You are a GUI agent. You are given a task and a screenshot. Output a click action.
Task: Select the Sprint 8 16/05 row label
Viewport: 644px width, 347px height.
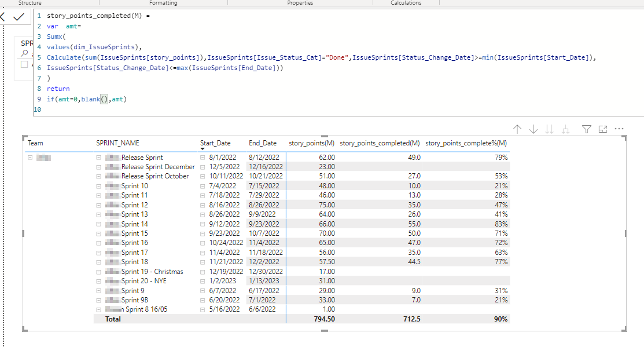tap(146, 309)
